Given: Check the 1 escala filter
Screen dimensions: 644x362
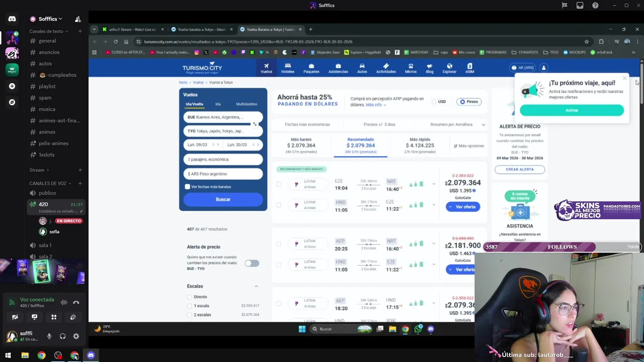Looking at the screenshot, I should pos(189,306).
